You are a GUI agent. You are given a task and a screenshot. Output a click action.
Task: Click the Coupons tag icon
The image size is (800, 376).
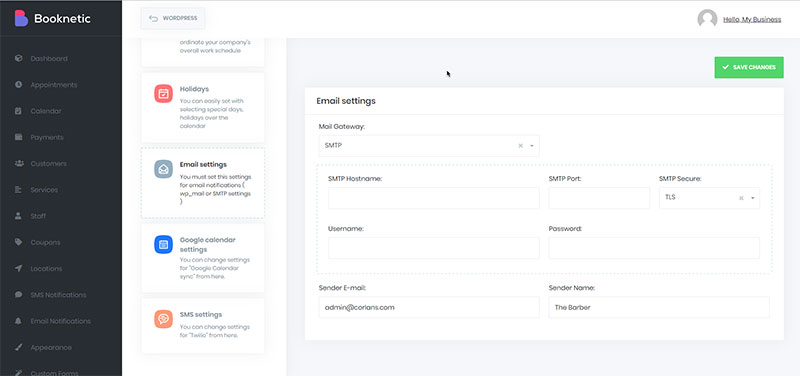pyautogui.click(x=19, y=242)
